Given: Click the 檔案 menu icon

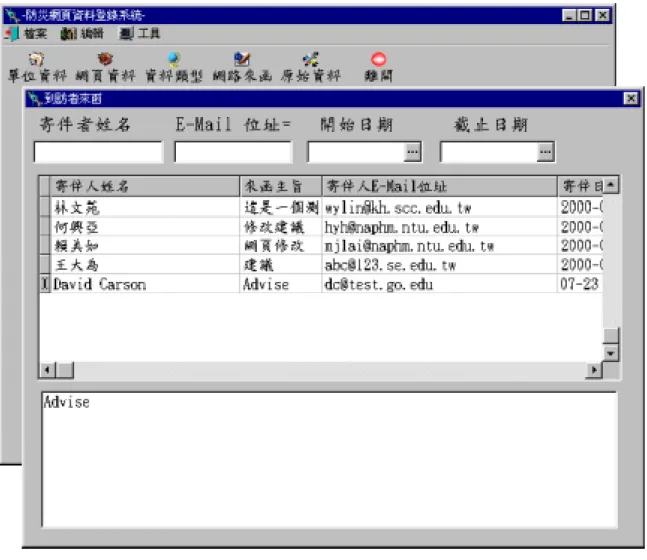Looking at the screenshot, I should click(x=12, y=33).
